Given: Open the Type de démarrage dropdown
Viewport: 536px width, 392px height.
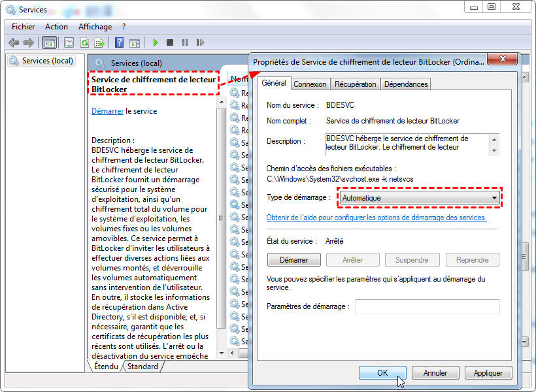Looking at the screenshot, I should pyautogui.click(x=420, y=198).
